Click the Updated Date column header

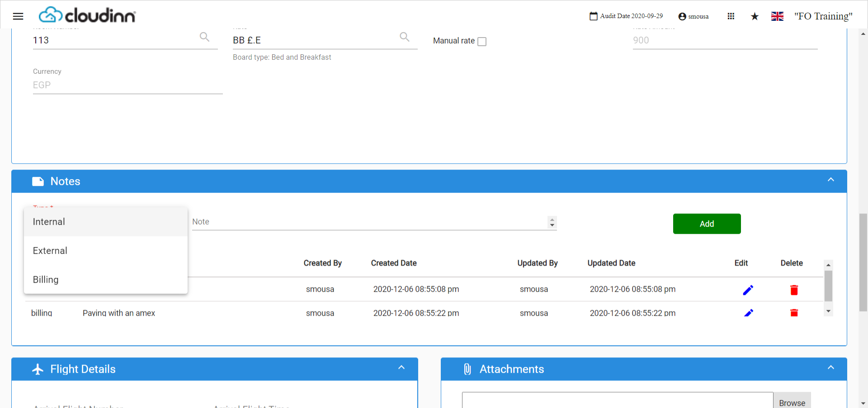pyautogui.click(x=611, y=263)
